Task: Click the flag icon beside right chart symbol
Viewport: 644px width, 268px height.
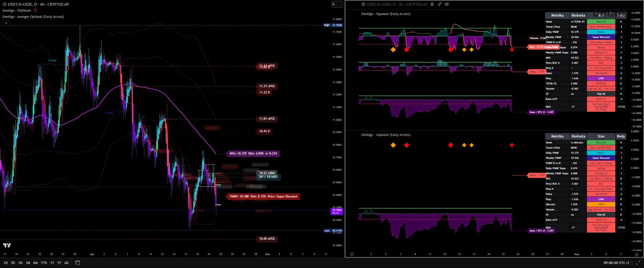Action: click(x=432, y=4)
